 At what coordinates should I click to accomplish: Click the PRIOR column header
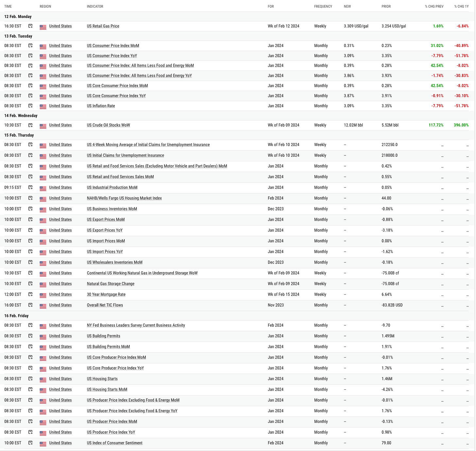(x=386, y=7)
